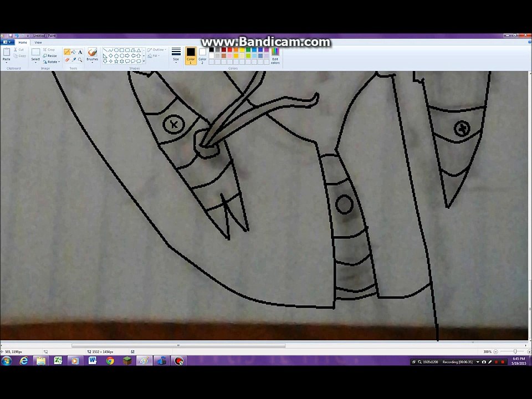The height and width of the screenshot is (399, 532).
Task: Select the Text tool
Action: tap(80, 52)
